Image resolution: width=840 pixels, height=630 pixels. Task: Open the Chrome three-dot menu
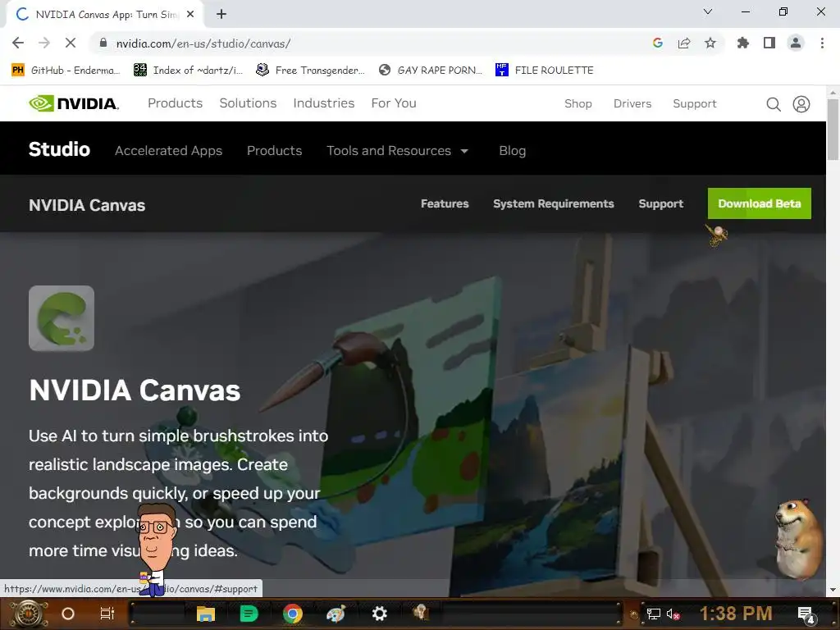pyautogui.click(x=822, y=43)
